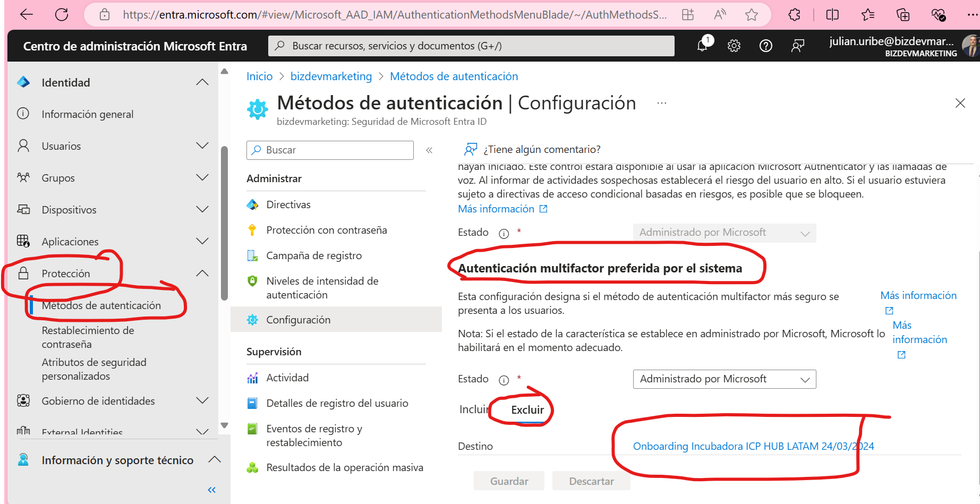980x504 pixels.
Task: Click info icon next to first Estado
Action: 504,234
